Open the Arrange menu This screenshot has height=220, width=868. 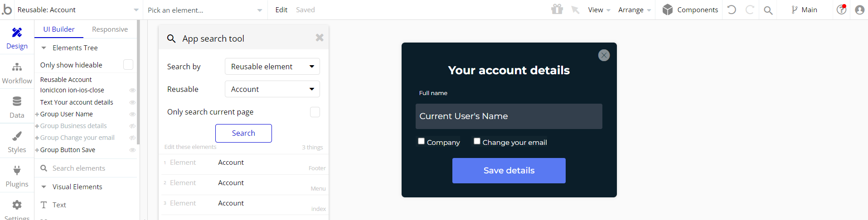635,10
